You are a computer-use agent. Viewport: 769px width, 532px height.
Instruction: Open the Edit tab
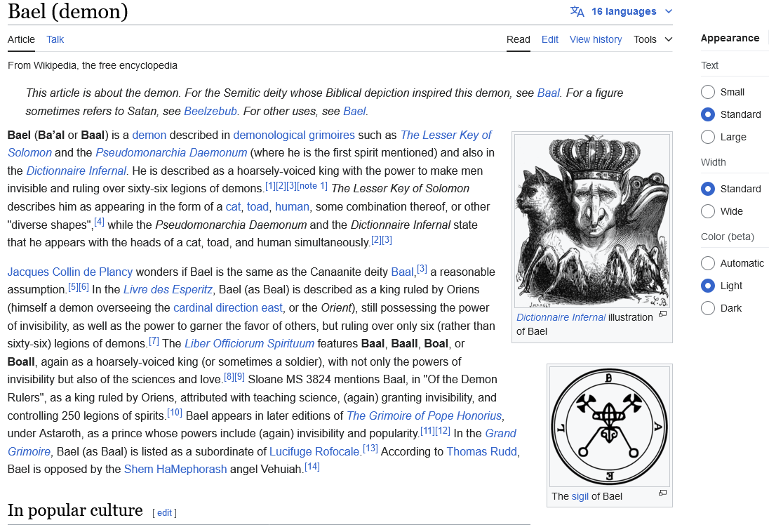click(550, 39)
